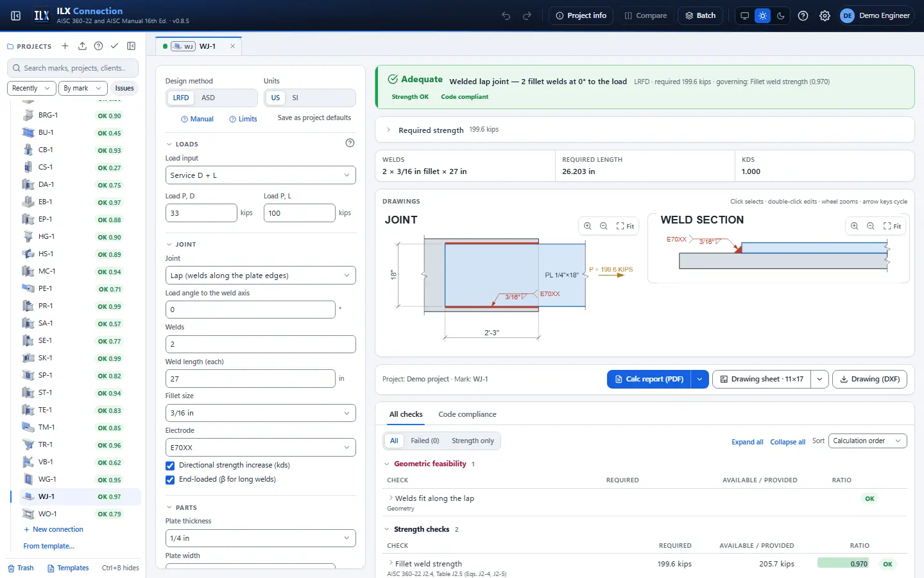The width and height of the screenshot is (924, 578).
Task: Close the WJ-1 tab
Action: (x=232, y=46)
